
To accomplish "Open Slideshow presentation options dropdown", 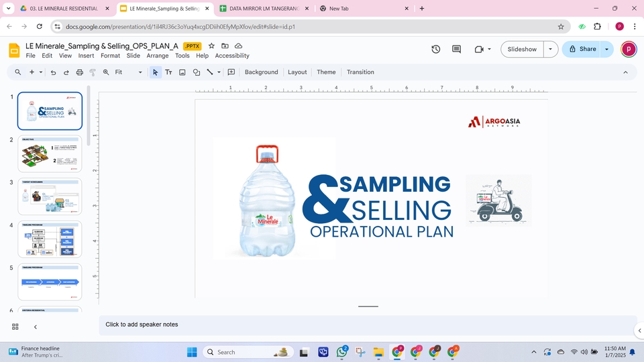I will tap(550, 49).
